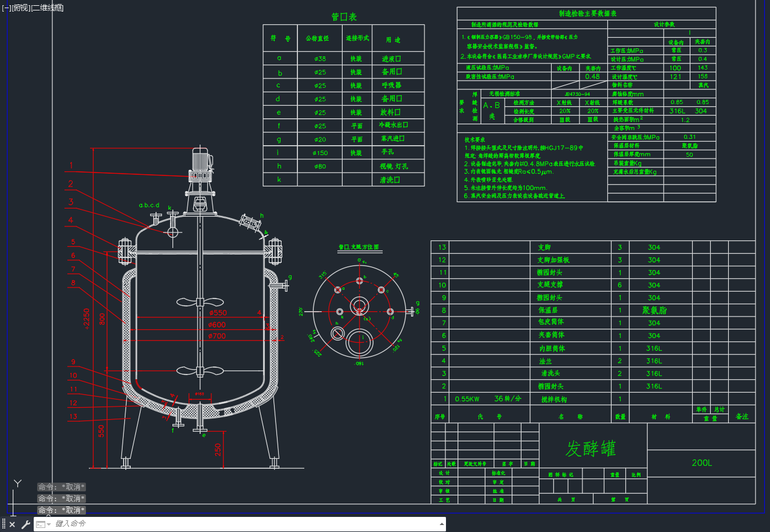This screenshot has width=770, height=532.
Task: Select the 视镜, 灯孔 cell
Action: click(394, 167)
